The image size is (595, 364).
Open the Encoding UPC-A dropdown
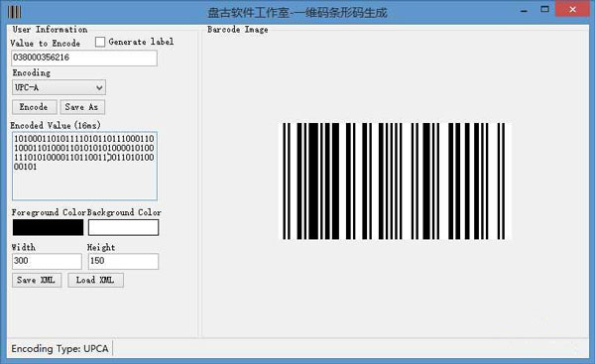[59, 87]
